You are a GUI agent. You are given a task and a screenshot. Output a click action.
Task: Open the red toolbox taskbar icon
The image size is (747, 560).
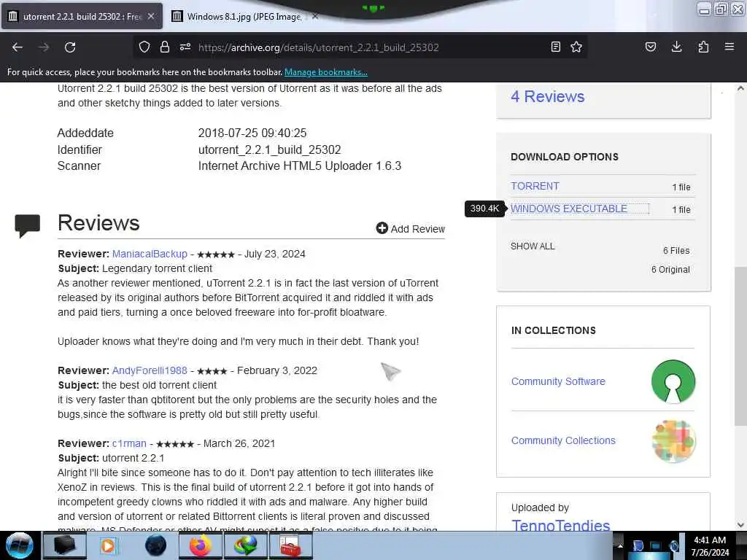point(290,545)
